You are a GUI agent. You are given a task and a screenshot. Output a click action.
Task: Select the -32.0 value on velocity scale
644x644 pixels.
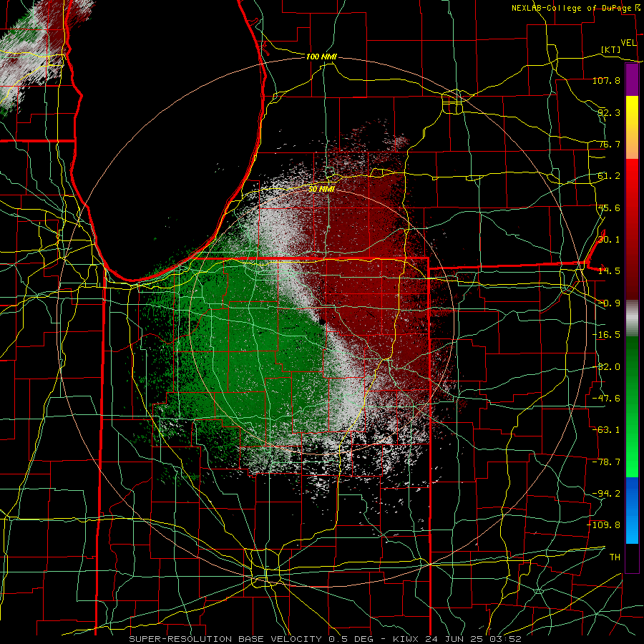click(x=606, y=367)
